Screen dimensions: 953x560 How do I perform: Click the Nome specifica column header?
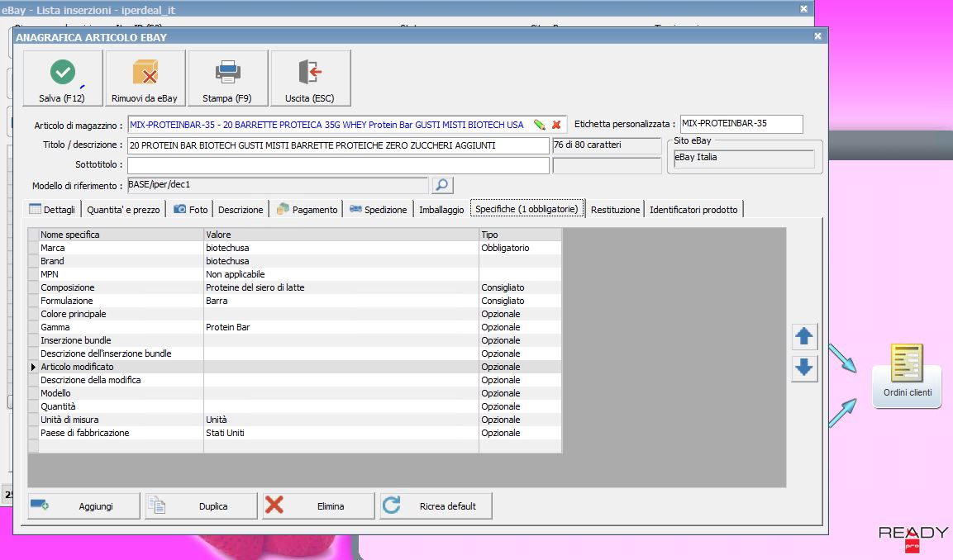pyautogui.click(x=121, y=235)
